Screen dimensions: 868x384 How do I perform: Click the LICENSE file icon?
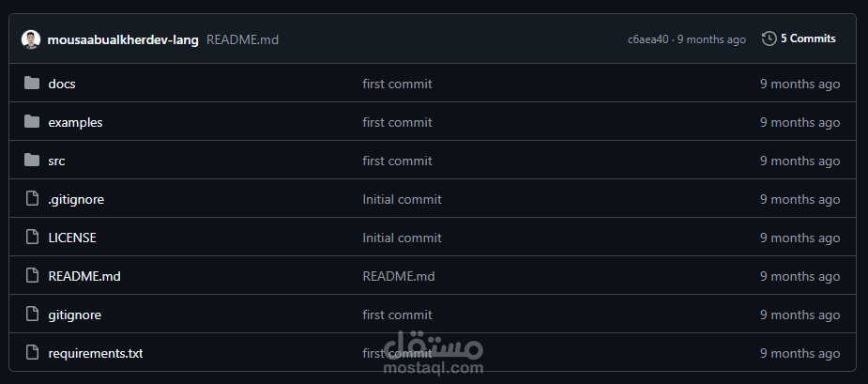(x=33, y=238)
